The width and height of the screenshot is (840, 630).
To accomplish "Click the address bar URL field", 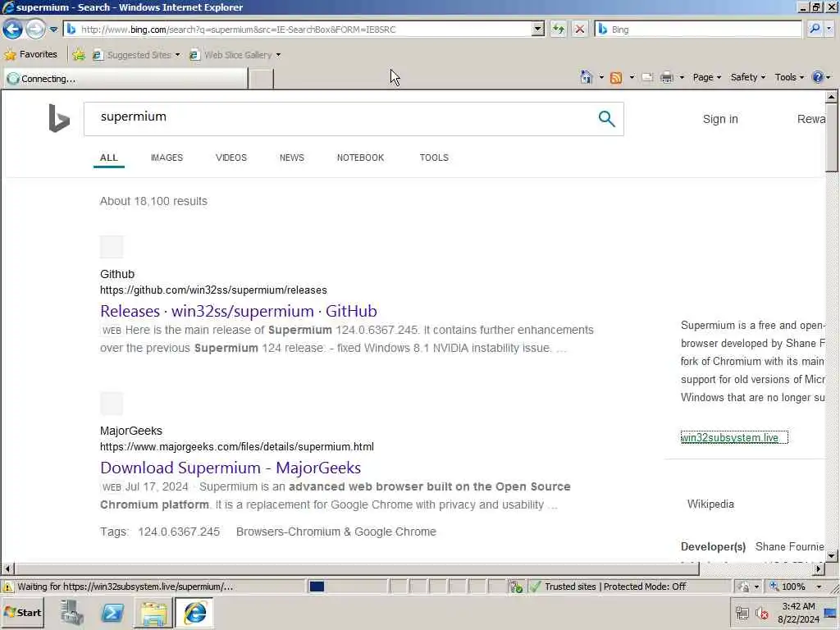I will click(x=298, y=29).
